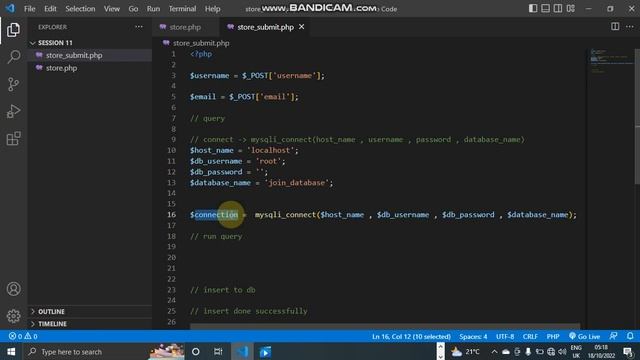The height and width of the screenshot is (360, 640).
Task: Split the editor to the right
Action: [615, 27]
